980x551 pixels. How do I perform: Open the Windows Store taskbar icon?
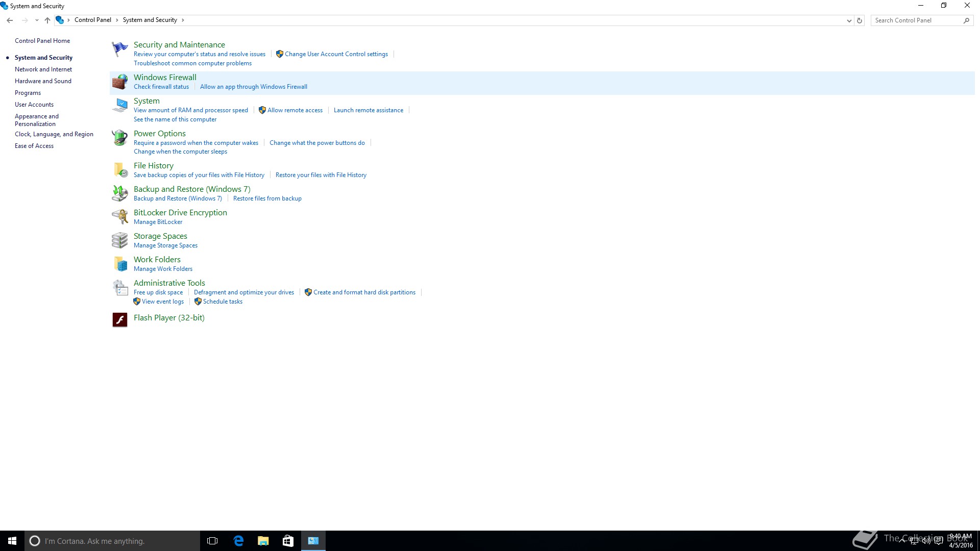coord(288,541)
